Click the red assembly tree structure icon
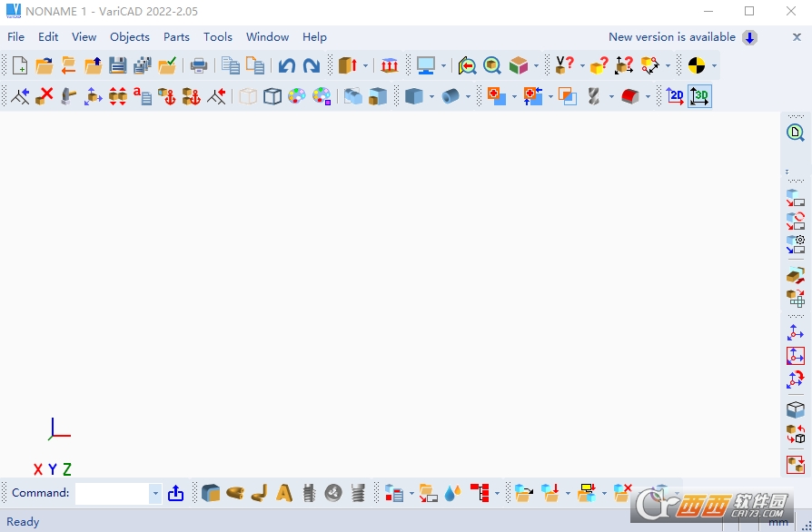812x532 pixels. click(x=480, y=493)
